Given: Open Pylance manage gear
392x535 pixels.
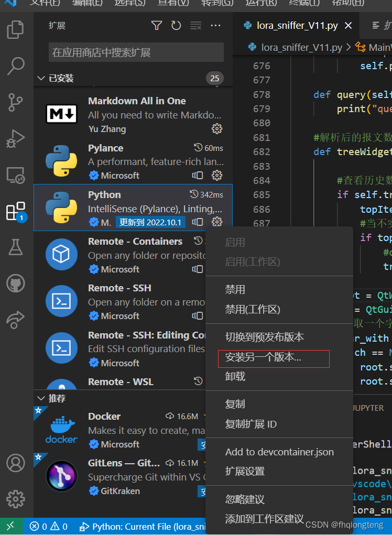Looking at the screenshot, I should [x=217, y=176].
